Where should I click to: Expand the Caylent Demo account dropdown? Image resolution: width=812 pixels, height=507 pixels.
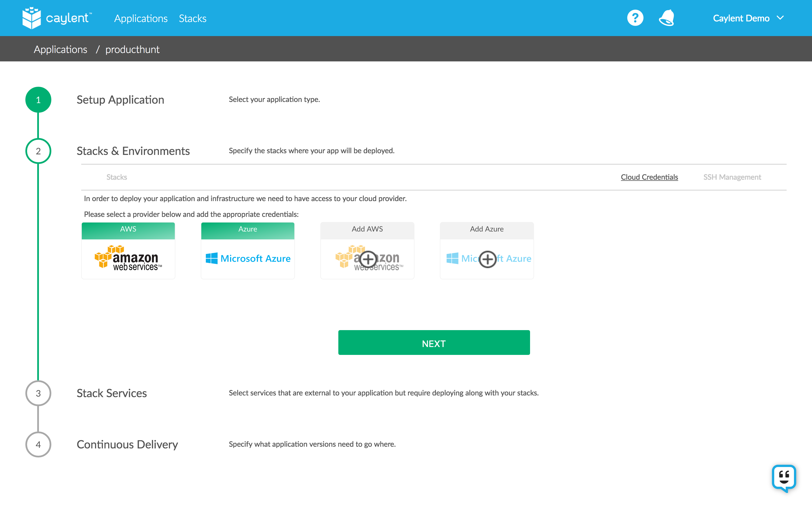[x=741, y=18]
